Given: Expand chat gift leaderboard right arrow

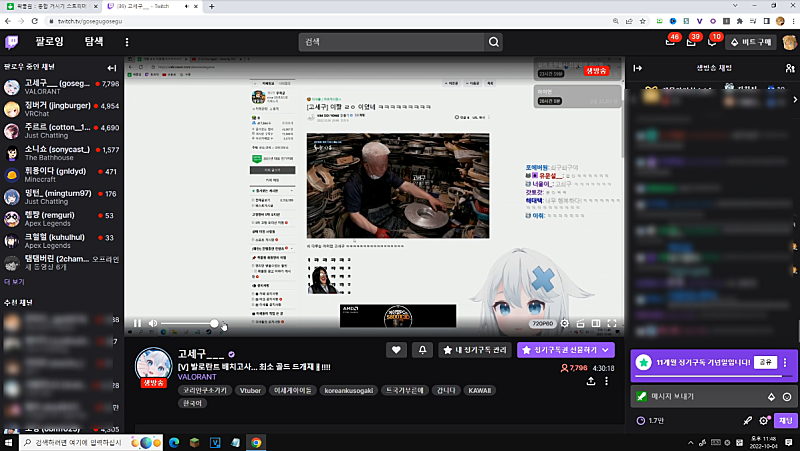Looking at the screenshot, I should (795, 99).
